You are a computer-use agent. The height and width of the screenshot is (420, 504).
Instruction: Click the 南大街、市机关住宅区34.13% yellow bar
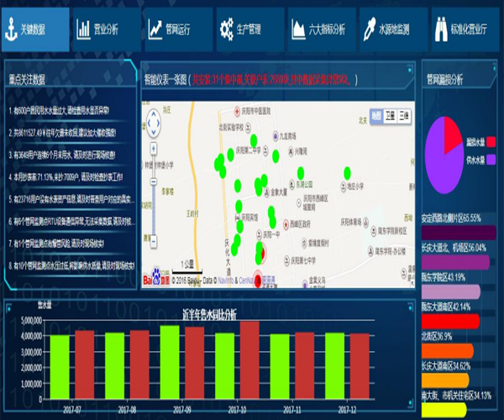coord(444,410)
